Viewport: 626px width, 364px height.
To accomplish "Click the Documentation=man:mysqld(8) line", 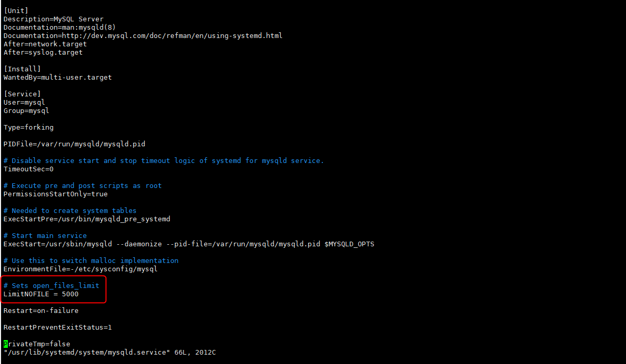I will pos(60,27).
